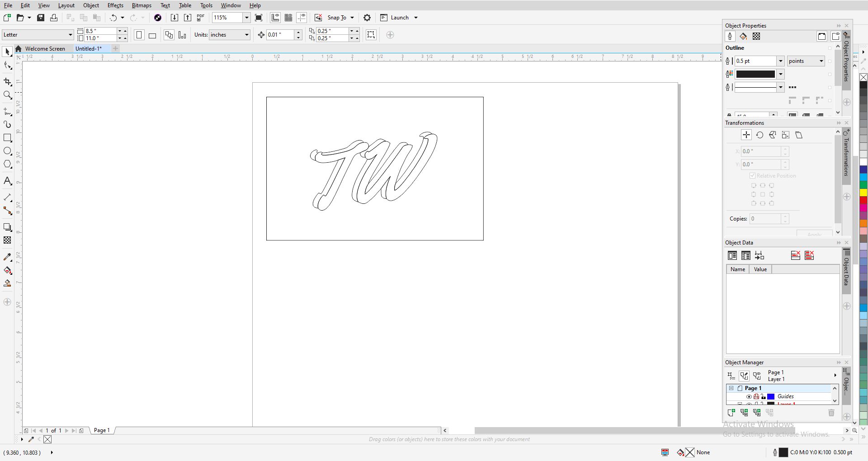This screenshot has width=868, height=461.
Task: Open the Effects menu
Action: [x=115, y=5]
